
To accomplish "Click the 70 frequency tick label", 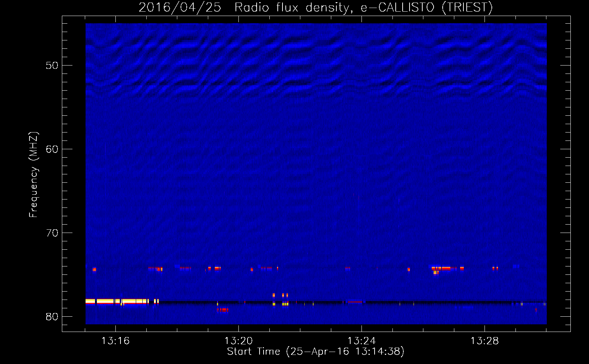I will point(52,233).
